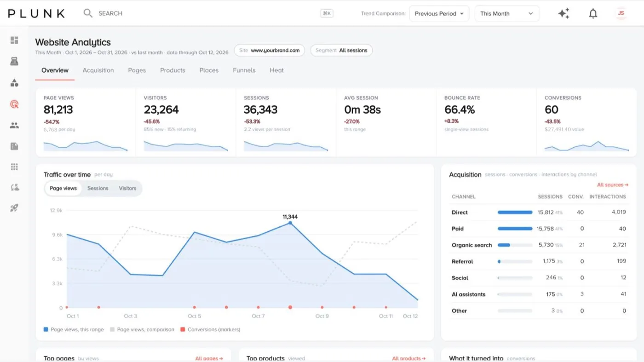The height and width of the screenshot is (362, 644).
Task: Click the PLUNK logo
Action: pos(36,14)
